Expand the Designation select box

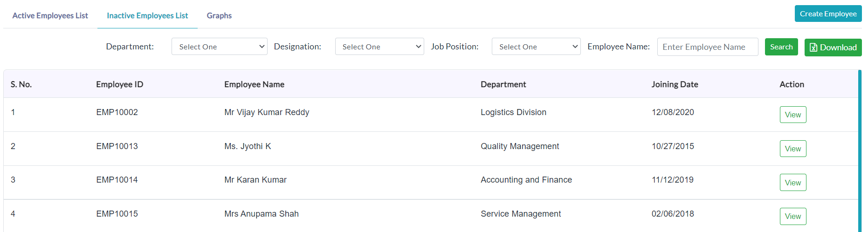[379, 47]
